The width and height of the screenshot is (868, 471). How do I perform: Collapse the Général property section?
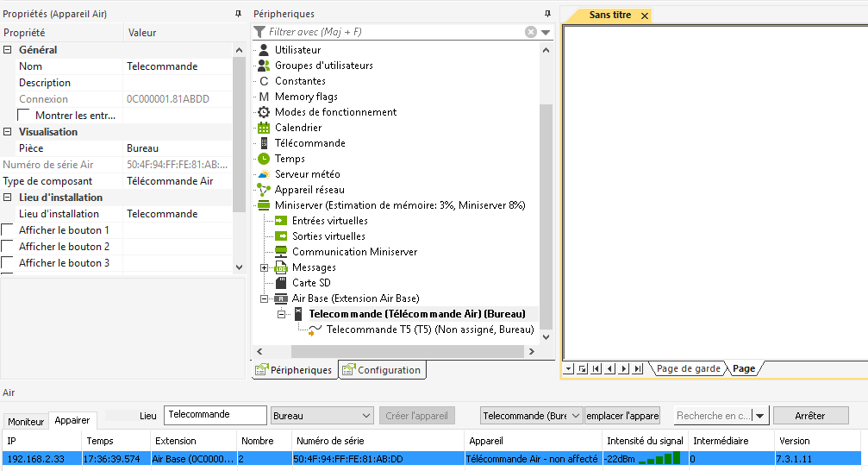(8, 50)
